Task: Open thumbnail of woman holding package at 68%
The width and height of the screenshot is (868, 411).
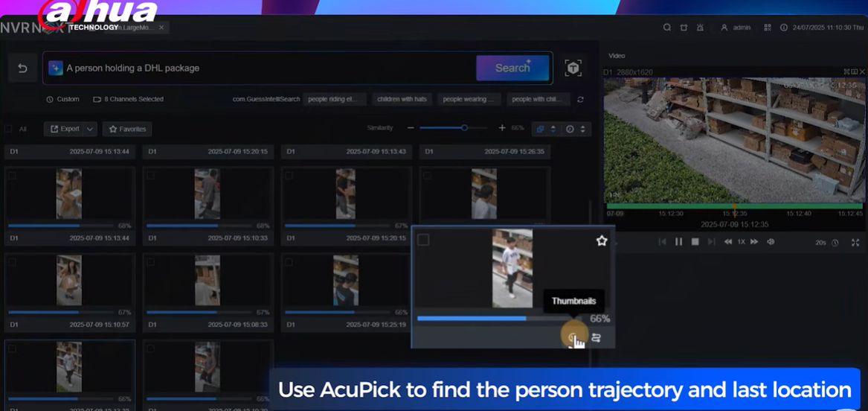Action: [69, 194]
